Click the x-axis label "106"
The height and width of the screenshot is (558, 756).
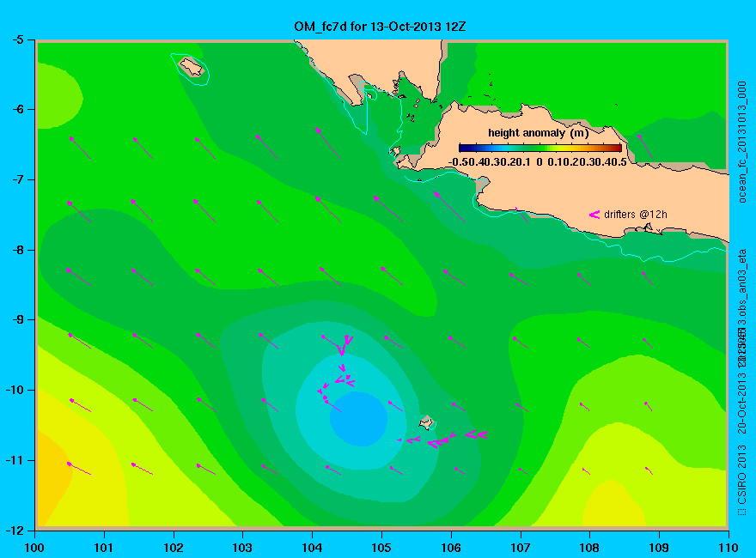click(451, 548)
